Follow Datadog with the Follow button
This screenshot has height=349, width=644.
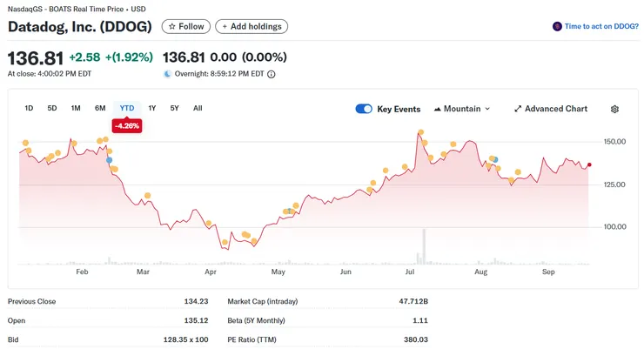click(186, 27)
